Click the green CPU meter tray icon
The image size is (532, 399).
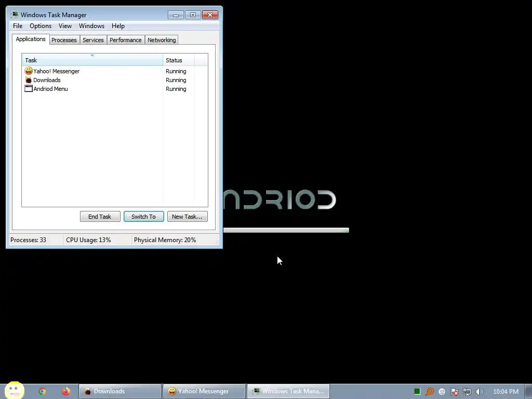(417, 392)
